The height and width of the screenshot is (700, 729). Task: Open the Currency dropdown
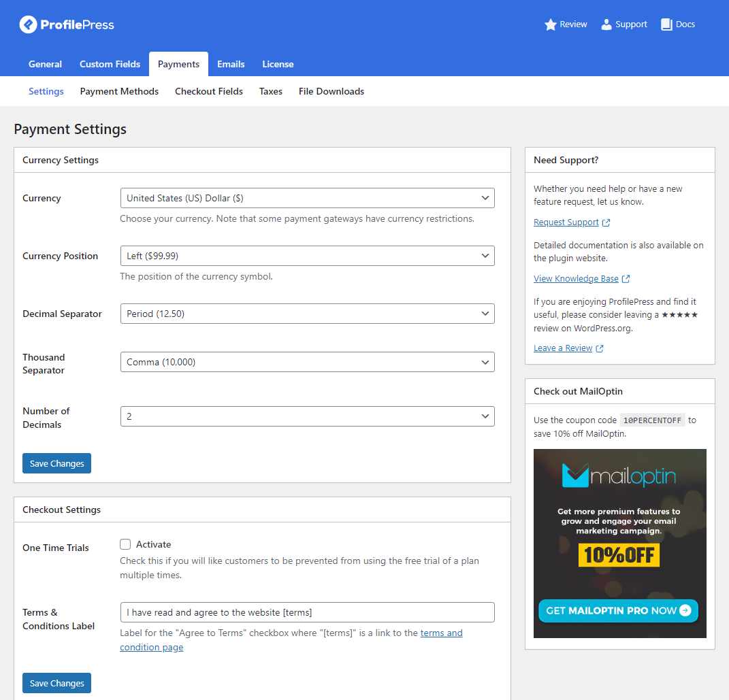307,198
